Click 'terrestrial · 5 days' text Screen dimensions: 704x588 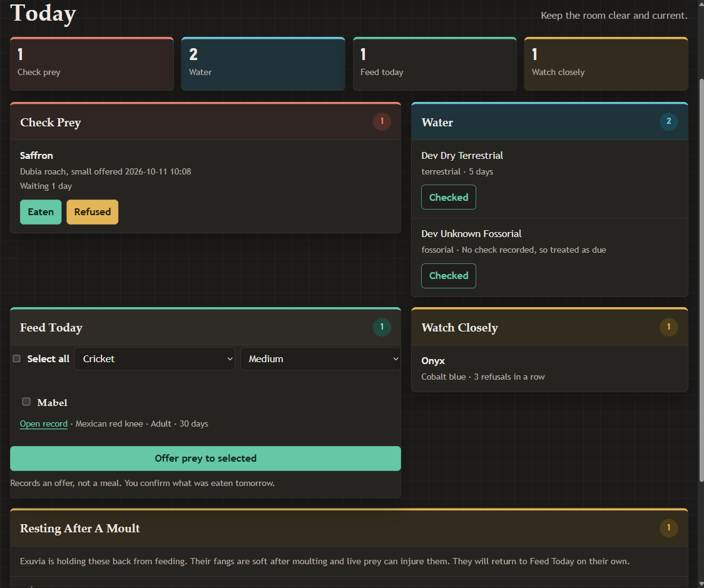[457, 171]
